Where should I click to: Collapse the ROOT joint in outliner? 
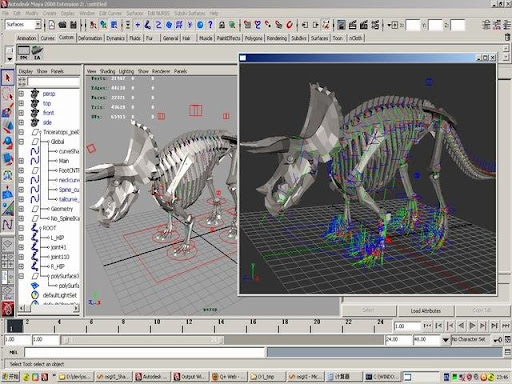[21, 228]
